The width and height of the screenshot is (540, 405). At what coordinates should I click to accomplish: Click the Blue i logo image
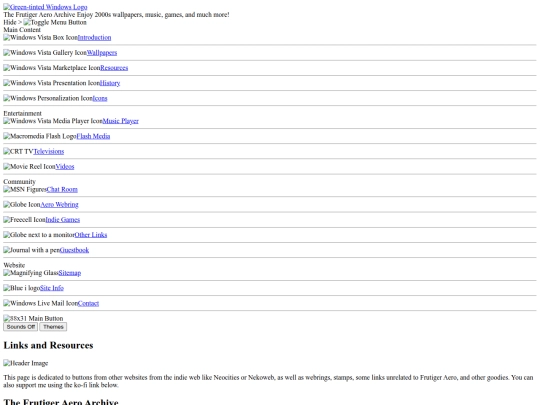coord(22,288)
